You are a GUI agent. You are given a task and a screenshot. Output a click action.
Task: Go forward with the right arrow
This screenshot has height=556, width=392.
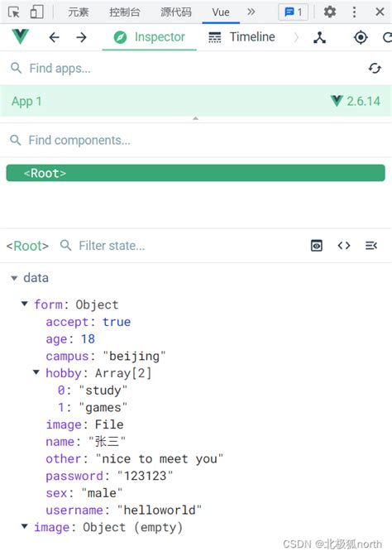[81, 37]
